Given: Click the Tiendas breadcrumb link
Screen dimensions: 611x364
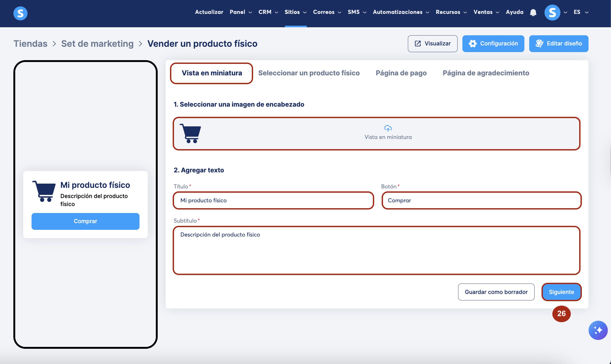Looking at the screenshot, I should [x=30, y=44].
